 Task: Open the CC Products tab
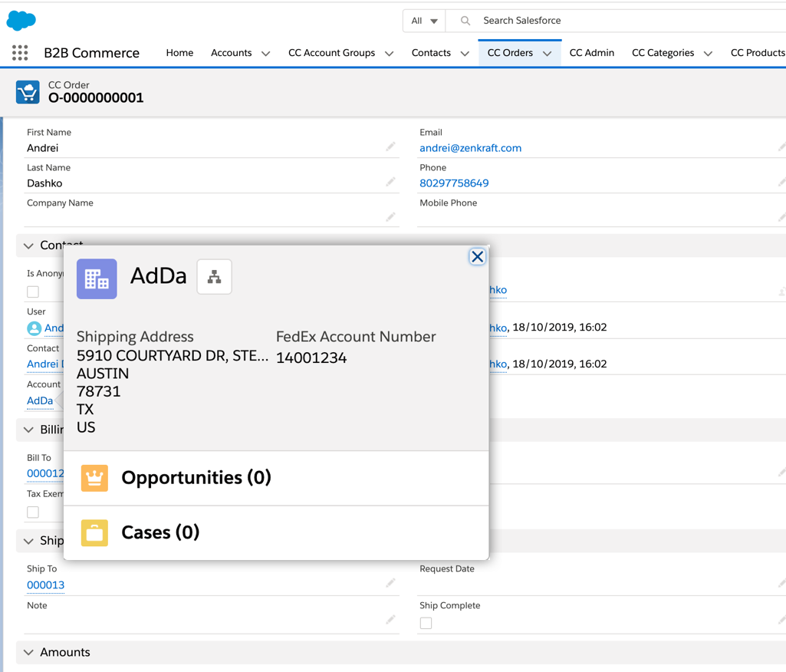tap(758, 53)
